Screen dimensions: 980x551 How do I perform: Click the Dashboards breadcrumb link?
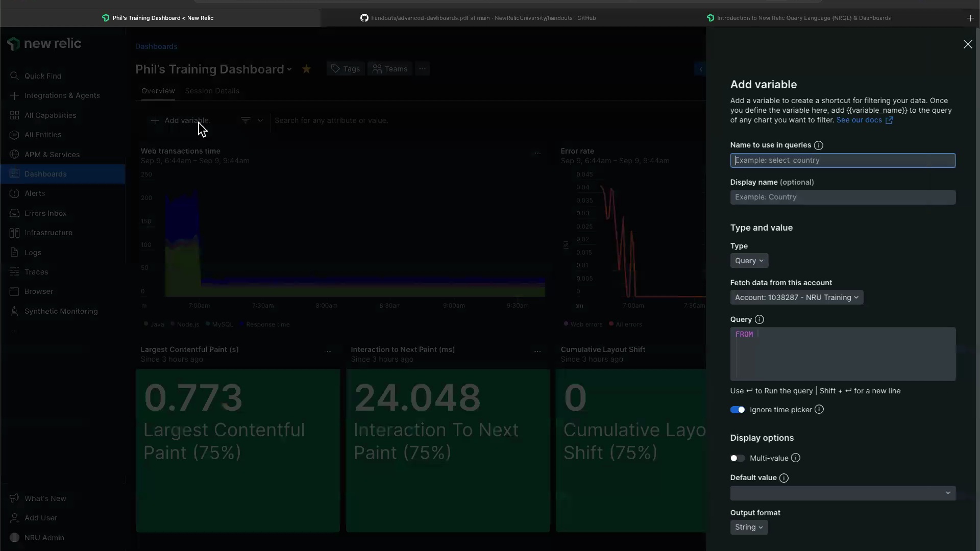click(156, 46)
